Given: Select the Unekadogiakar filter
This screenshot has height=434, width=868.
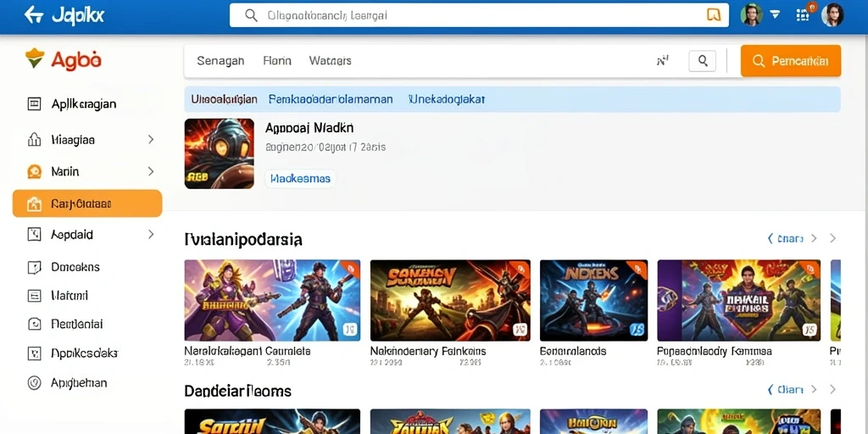Looking at the screenshot, I should pos(447,100).
